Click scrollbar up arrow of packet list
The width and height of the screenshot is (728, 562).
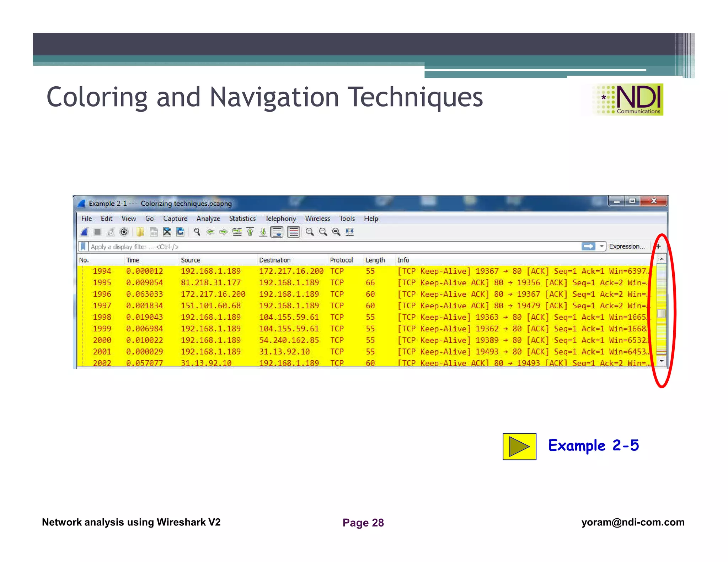[661, 259]
